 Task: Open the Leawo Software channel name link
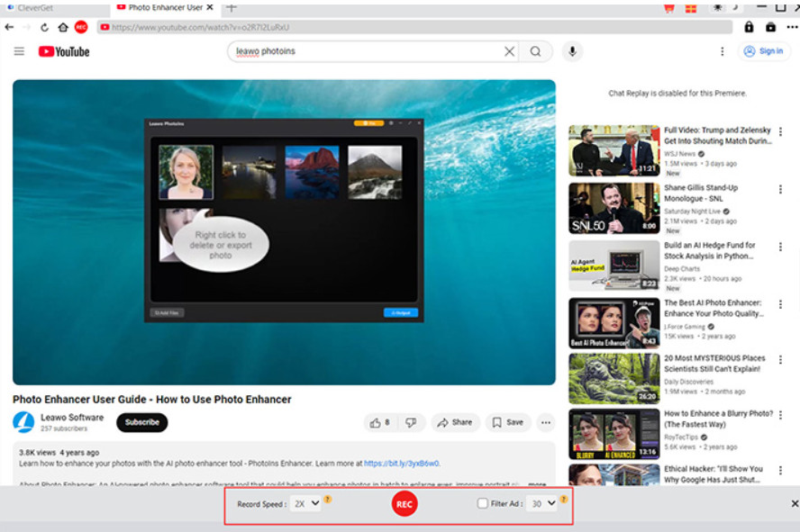coord(72,418)
